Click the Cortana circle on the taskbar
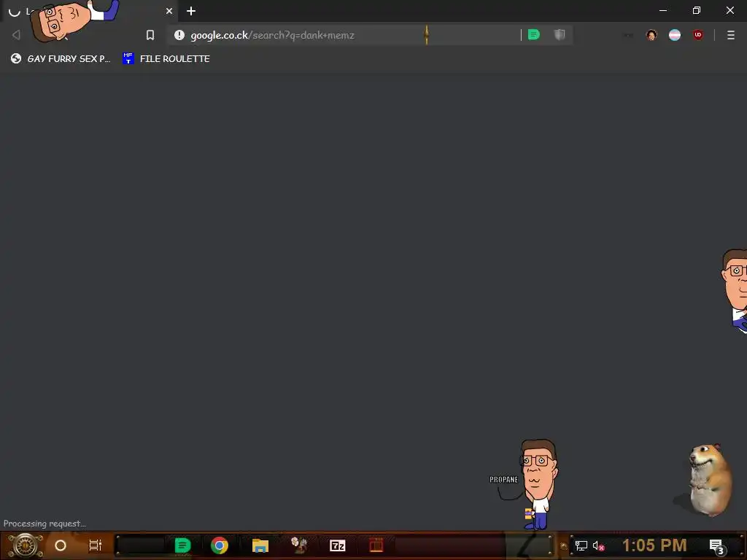Screen dimensions: 747x560 click(x=61, y=545)
